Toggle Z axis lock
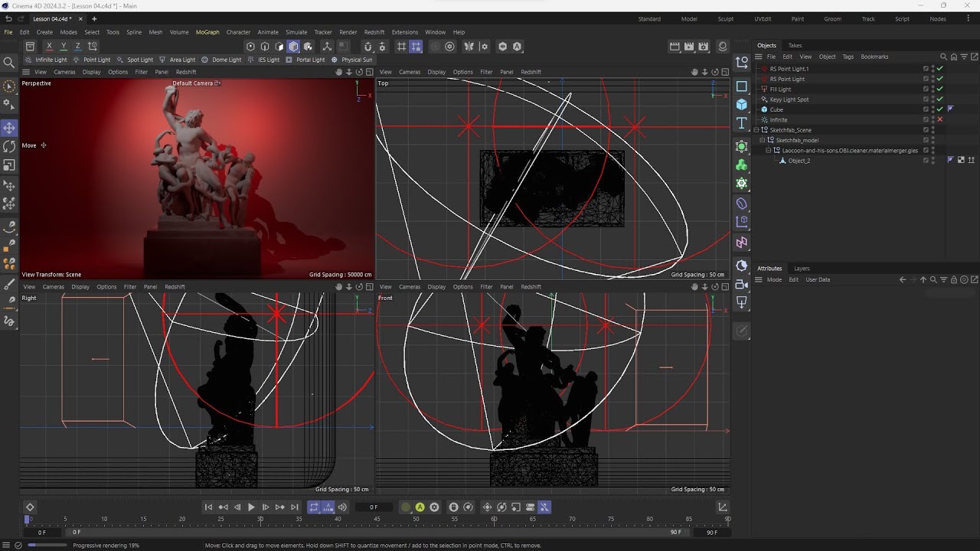Image resolution: width=980 pixels, height=551 pixels. (x=77, y=47)
